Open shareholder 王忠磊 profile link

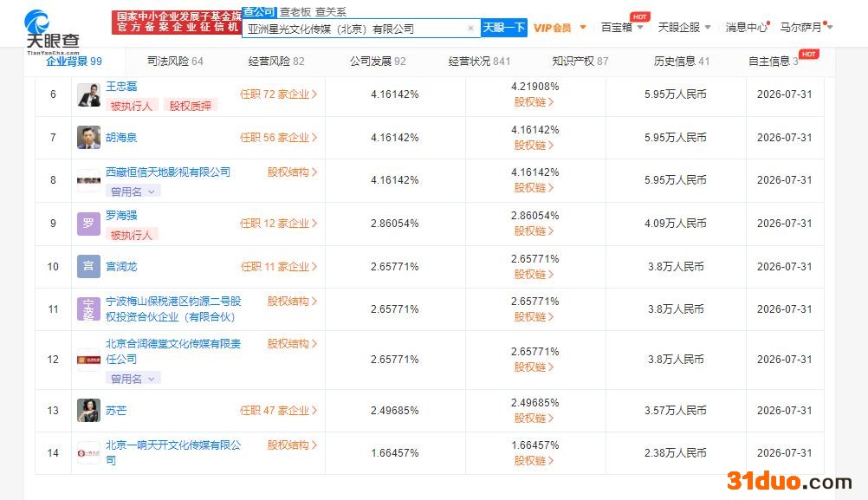[x=121, y=87]
